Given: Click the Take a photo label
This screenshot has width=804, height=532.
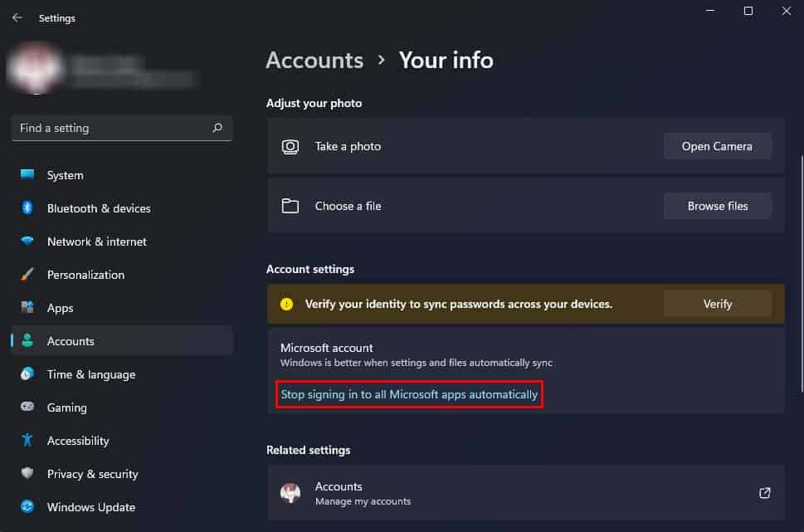Looking at the screenshot, I should tap(348, 147).
